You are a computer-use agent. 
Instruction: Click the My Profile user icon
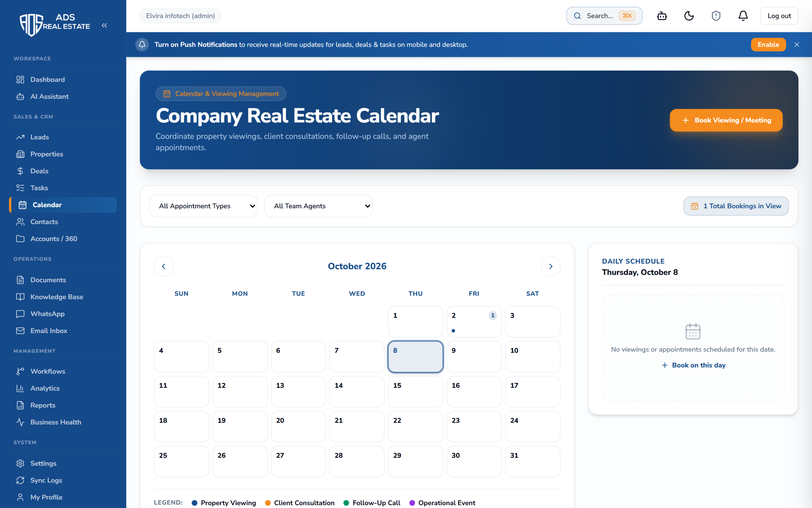pyautogui.click(x=20, y=497)
